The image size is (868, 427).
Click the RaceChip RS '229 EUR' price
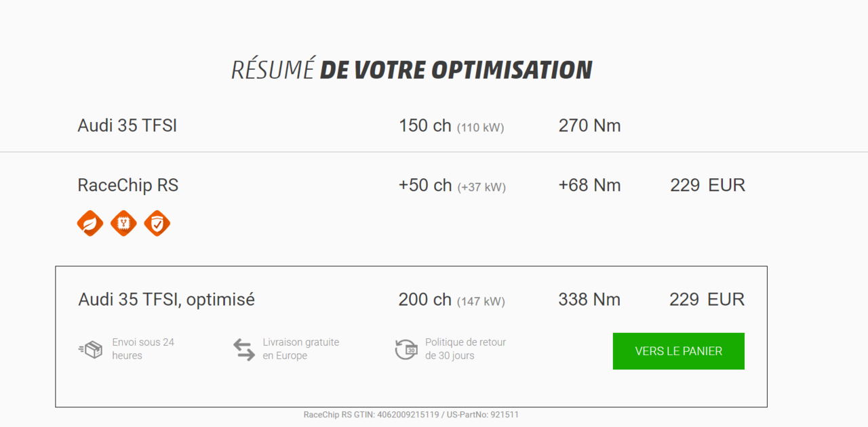coord(707,186)
